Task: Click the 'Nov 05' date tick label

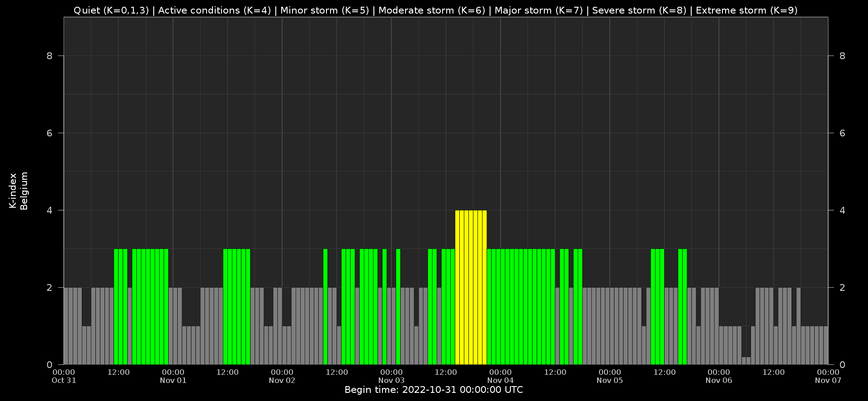Action: [x=610, y=380]
